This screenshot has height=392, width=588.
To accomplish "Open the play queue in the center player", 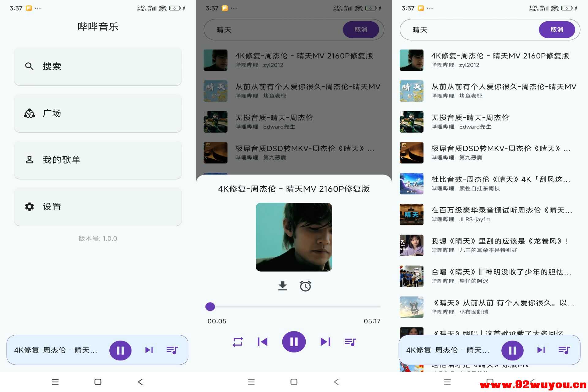I will pyautogui.click(x=350, y=342).
